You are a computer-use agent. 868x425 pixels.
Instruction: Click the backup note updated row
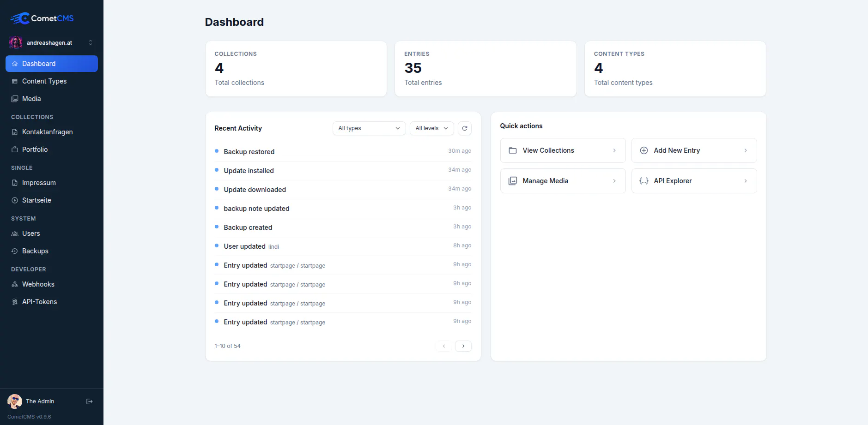[x=343, y=208]
